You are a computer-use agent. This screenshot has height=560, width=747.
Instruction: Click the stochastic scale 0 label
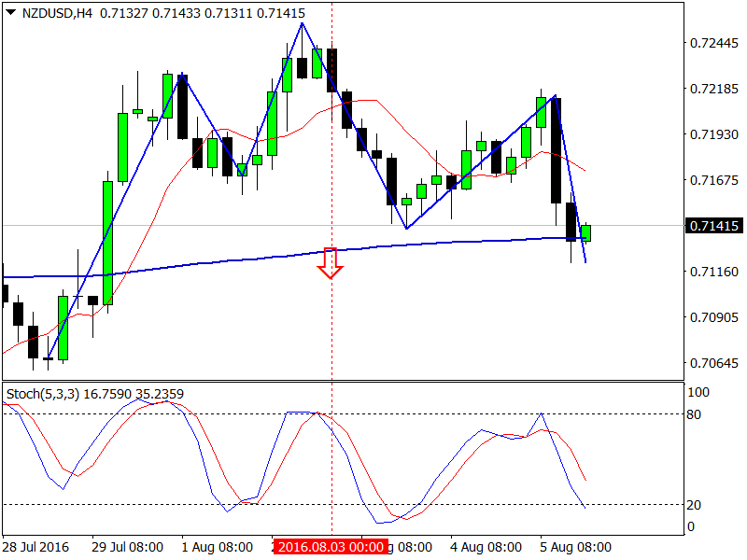[x=691, y=527]
